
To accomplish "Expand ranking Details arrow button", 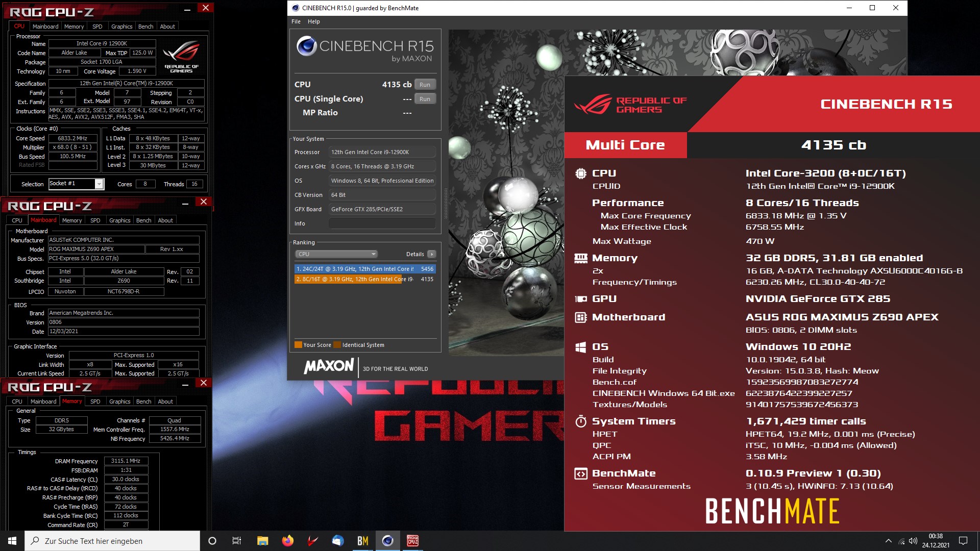I will (x=432, y=254).
